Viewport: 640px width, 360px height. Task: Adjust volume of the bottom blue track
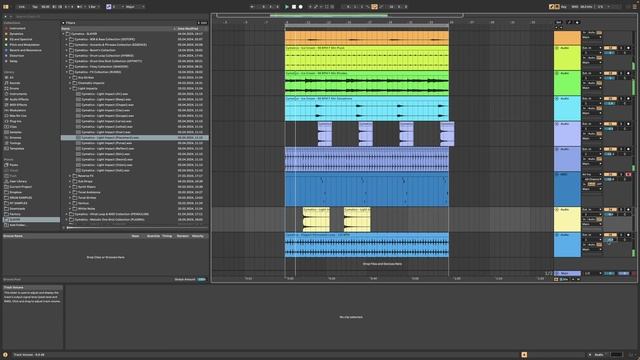pos(610,240)
